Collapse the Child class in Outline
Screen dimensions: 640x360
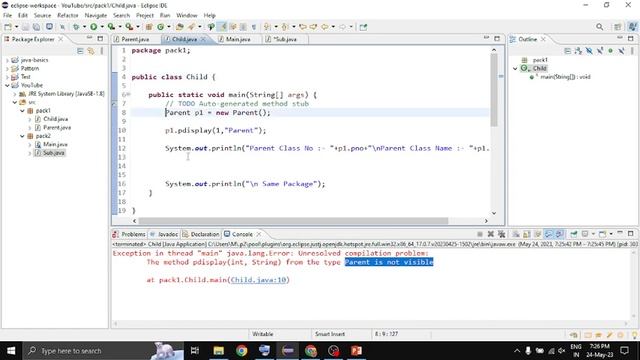coord(515,69)
